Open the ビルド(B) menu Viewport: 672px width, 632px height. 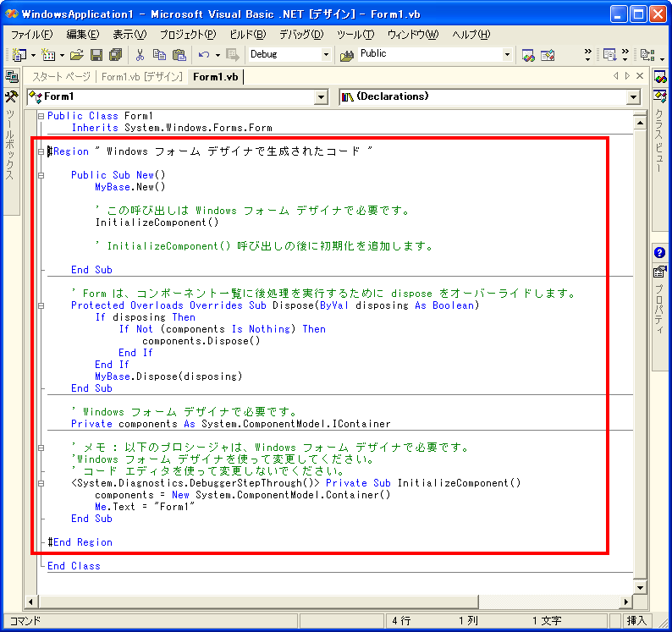point(248,35)
